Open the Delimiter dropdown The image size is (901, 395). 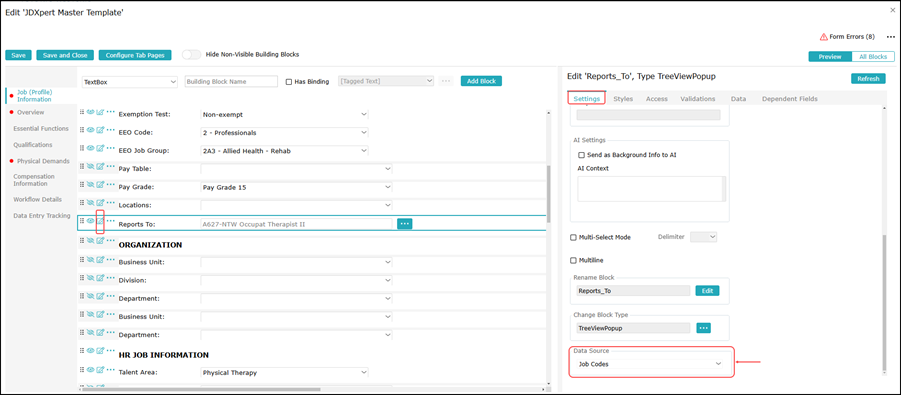(703, 237)
